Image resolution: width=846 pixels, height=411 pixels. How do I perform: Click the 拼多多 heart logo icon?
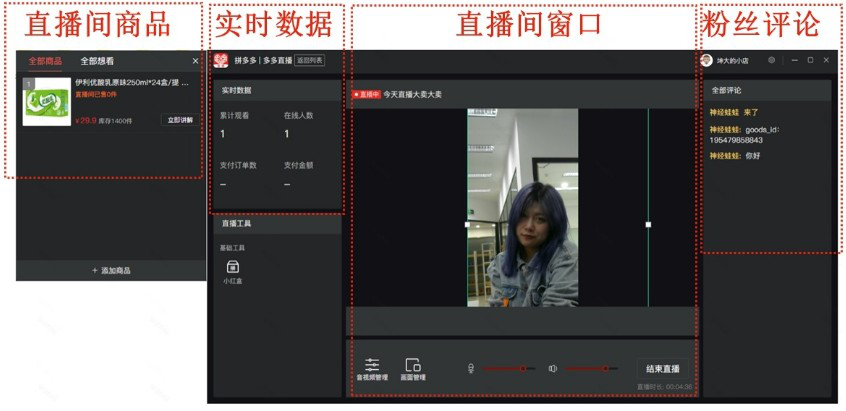221,60
